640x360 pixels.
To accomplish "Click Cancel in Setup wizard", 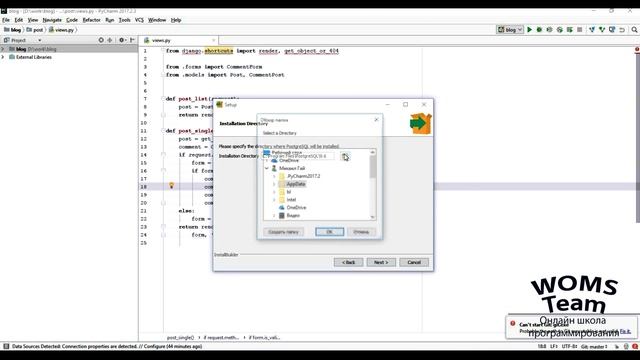I will [x=414, y=262].
